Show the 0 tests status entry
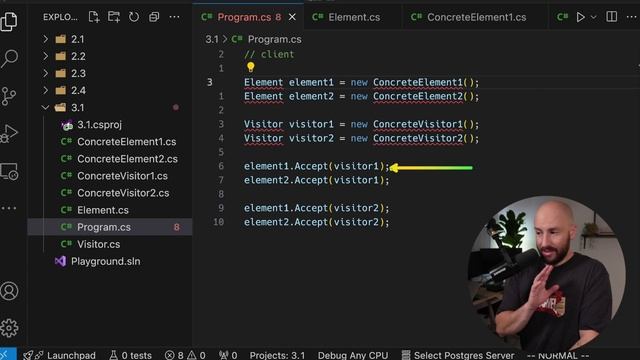640x360 pixels. click(x=131, y=355)
